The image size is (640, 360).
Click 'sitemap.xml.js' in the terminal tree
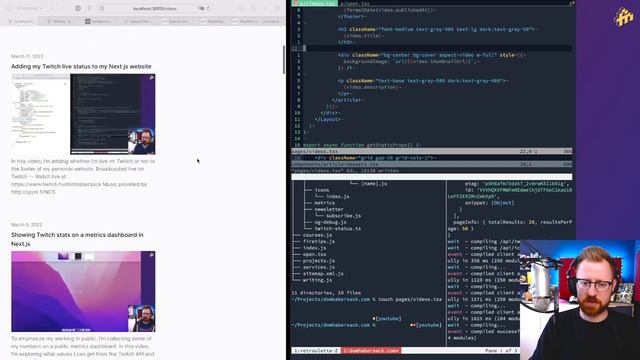[x=323, y=273]
